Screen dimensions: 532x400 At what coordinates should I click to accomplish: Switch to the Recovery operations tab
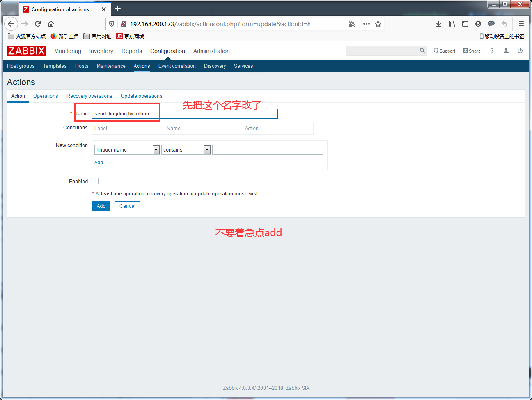coord(89,96)
